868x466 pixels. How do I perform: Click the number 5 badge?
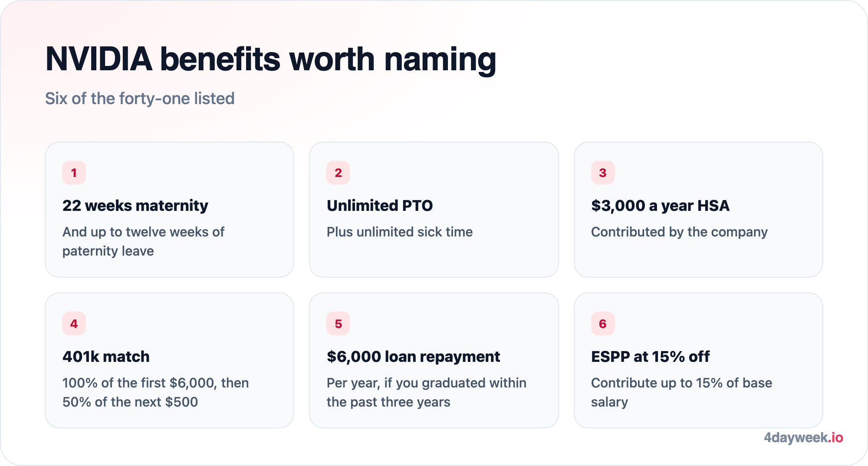pyautogui.click(x=338, y=324)
